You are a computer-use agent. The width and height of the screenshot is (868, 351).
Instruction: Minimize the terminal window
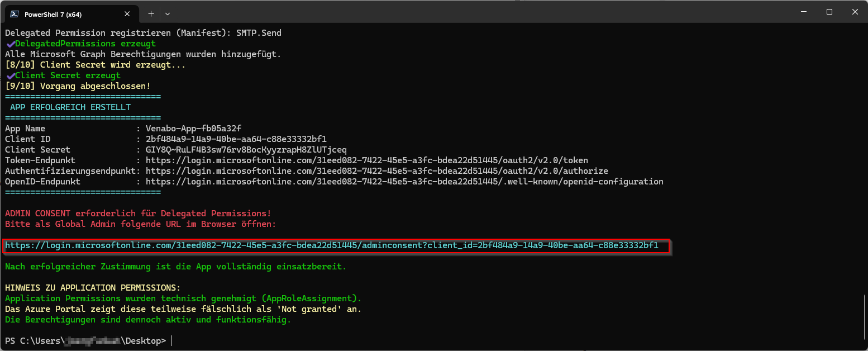tap(803, 12)
